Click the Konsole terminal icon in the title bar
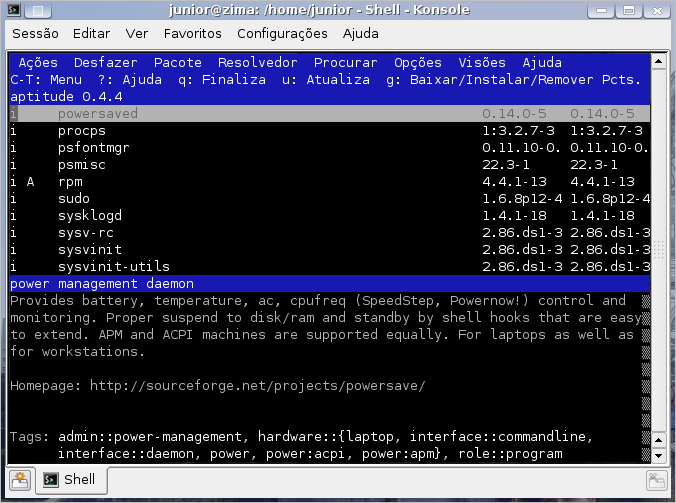Viewport: 676px width, 503px height. (x=14, y=9)
